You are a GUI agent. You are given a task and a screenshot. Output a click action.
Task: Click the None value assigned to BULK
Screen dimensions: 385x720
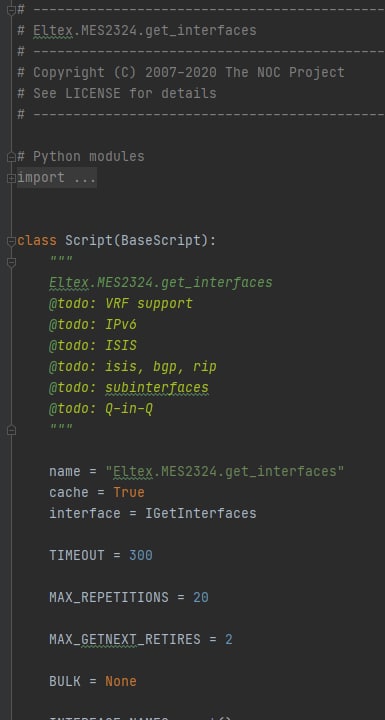coord(121,681)
